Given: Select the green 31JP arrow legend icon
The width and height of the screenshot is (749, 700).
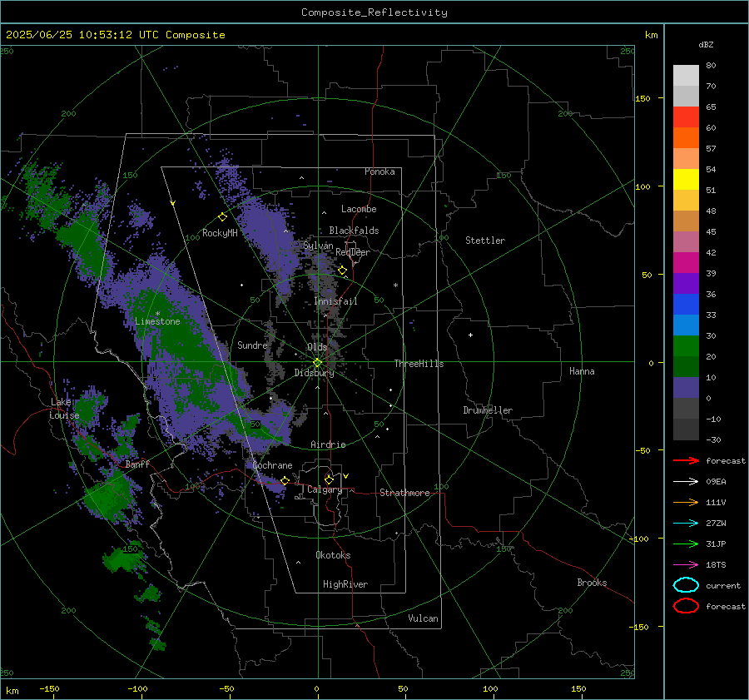Looking at the screenshot, I should (x=686, y=544).
